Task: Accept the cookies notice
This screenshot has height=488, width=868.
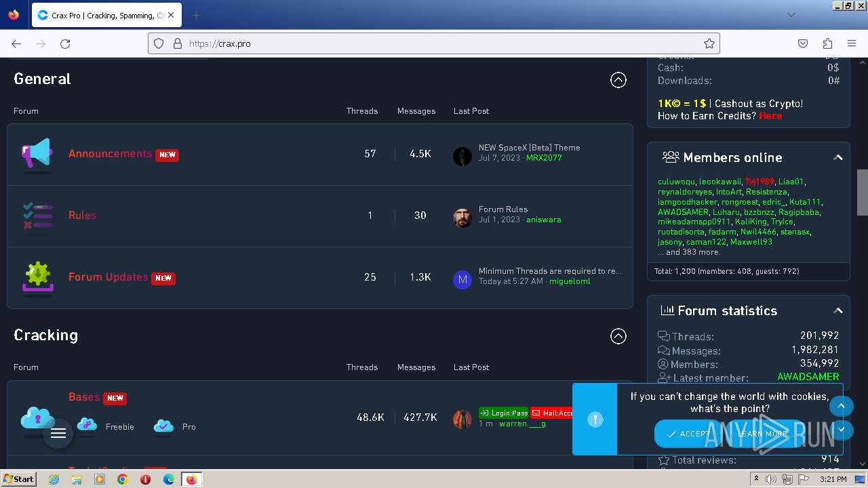Action: [x=688, y=434]
